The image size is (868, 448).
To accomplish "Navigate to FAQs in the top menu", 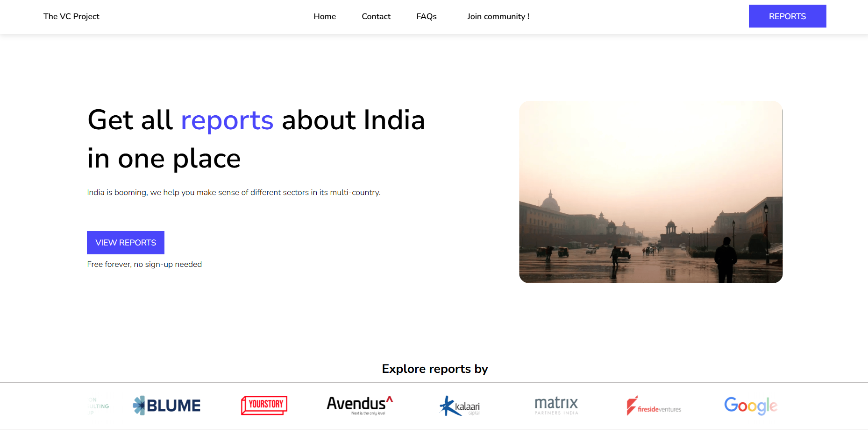I will tap(426, 16).
